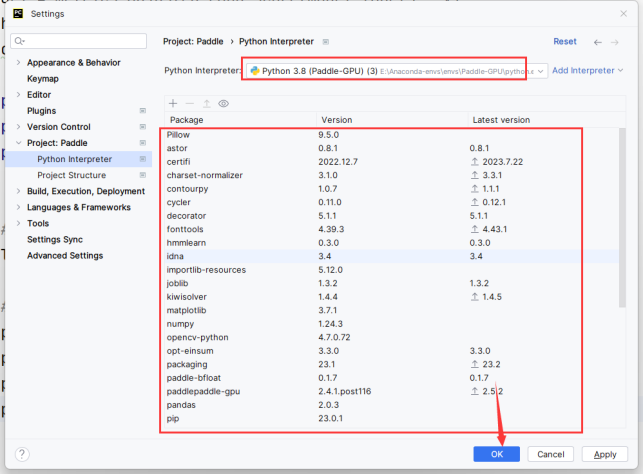Image resolution: width=643 pixels, height=475 pixels.
Task: Sort by Package column header
Action: point(241,120)
